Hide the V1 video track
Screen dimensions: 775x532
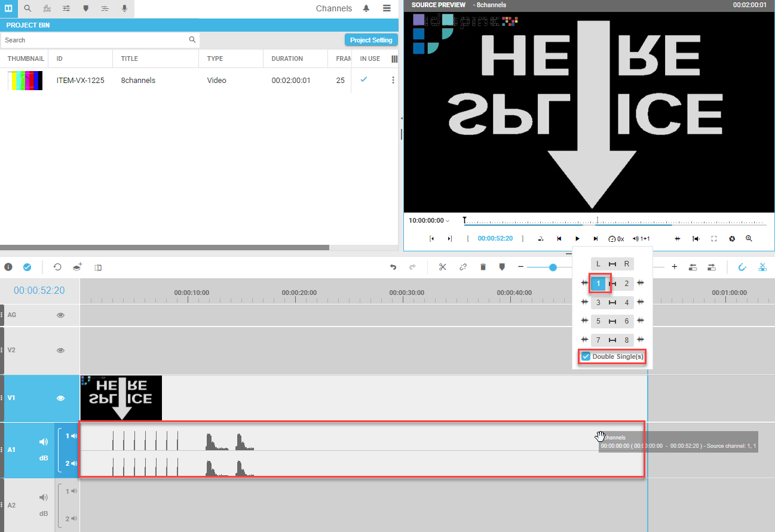[x=60, y=398]
